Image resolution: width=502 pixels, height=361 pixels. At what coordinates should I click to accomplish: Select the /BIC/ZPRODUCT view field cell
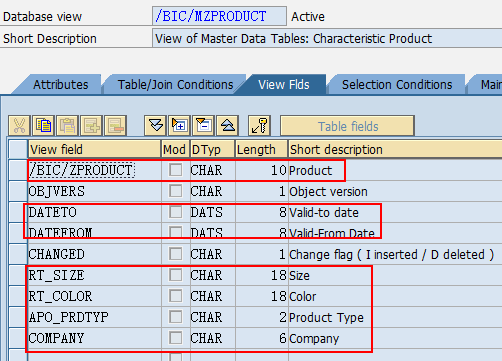click(x=95, y=170)
